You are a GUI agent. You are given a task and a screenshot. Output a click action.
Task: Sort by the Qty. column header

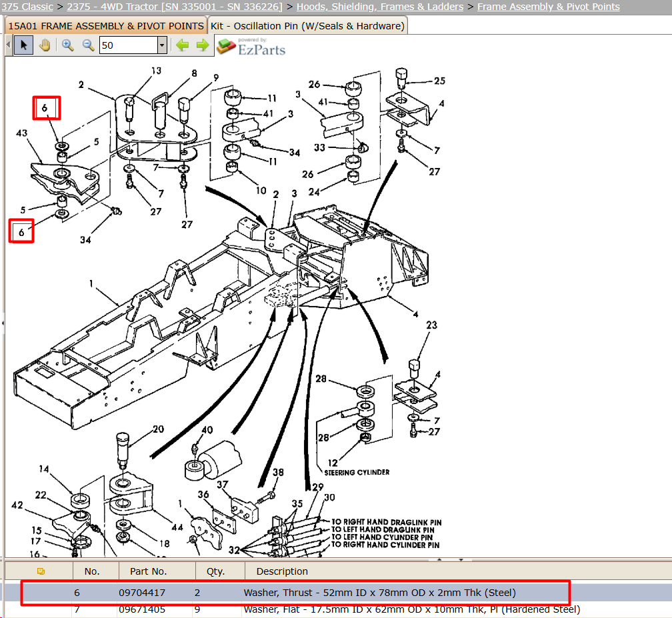coord(215,571)
